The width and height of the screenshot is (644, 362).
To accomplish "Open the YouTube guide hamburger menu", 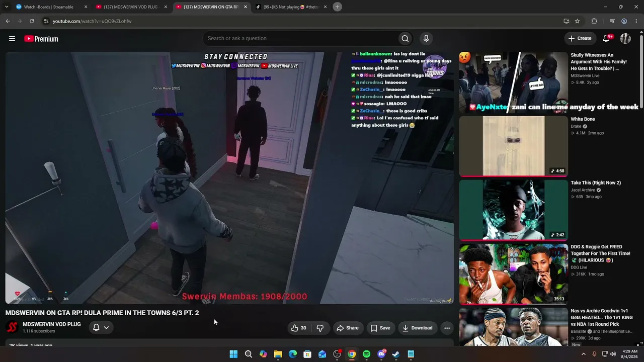I will 12,39.
